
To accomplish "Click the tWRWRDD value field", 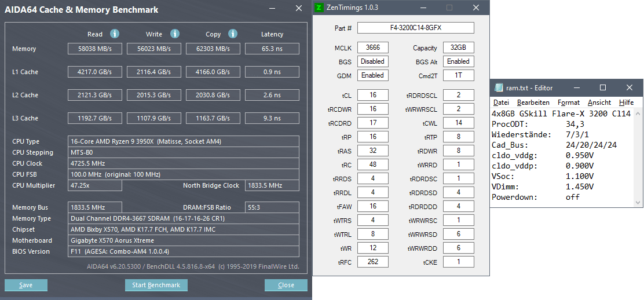I will click(458, 248).
